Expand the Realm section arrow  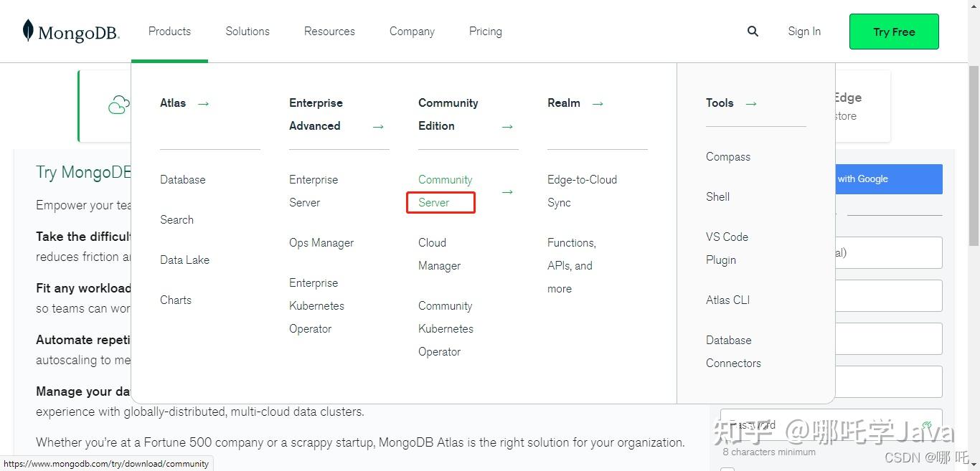click(598, 103)
